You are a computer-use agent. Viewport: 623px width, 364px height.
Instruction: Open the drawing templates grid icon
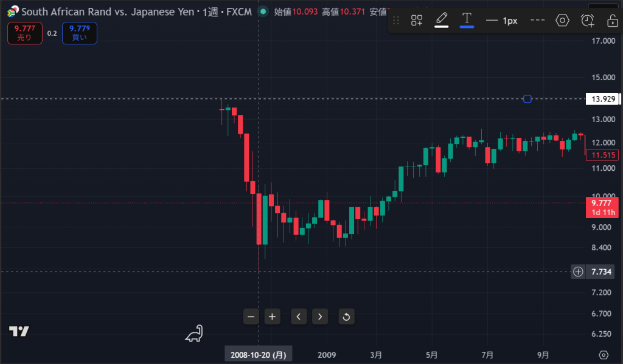pyautogui.click(x=416, y=20)
